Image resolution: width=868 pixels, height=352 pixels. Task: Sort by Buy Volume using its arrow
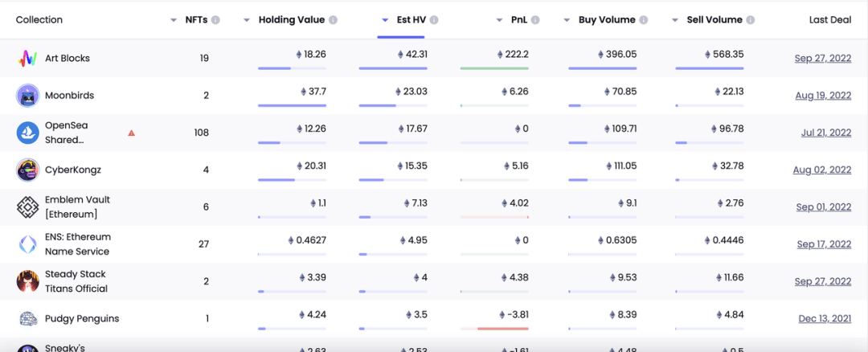[567, 20]
